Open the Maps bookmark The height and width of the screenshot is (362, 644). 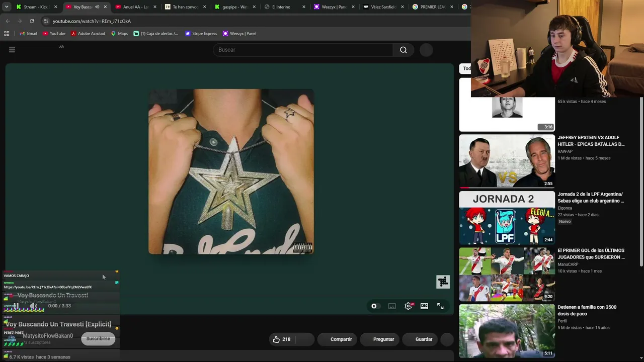(x=119, y=34)
